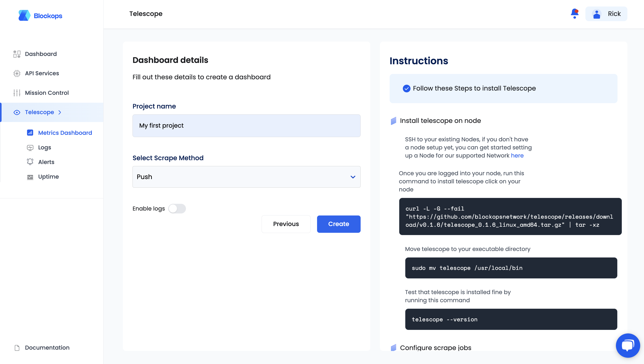644x364 pixels.
Task: Click the Blockops brand name
Action: pos(48,16)
